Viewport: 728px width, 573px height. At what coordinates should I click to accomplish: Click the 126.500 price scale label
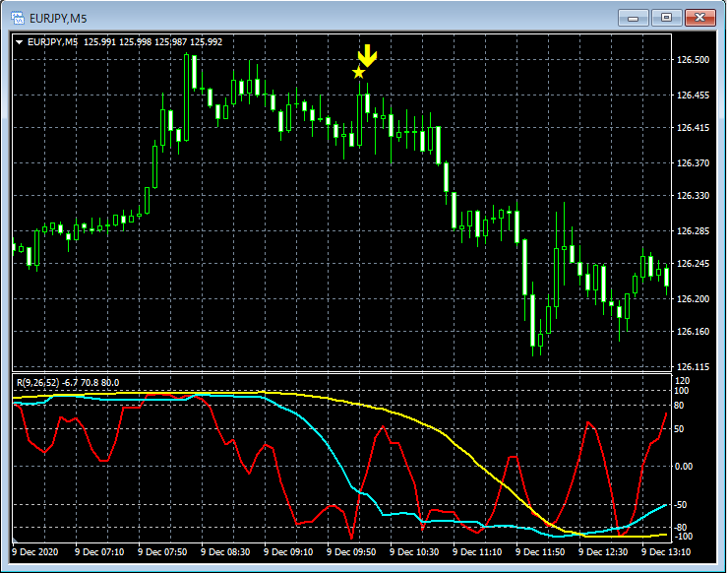click(693, 60)
